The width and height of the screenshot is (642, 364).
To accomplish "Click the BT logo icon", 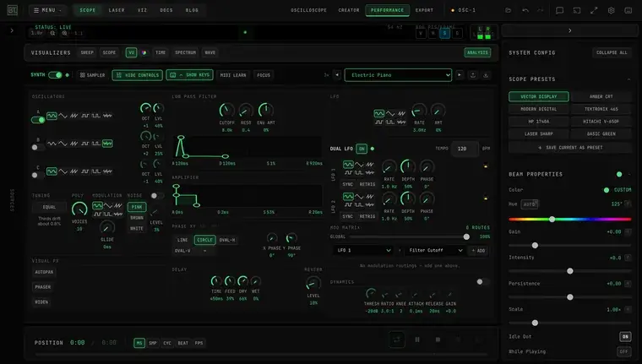I will click(13, 10).
